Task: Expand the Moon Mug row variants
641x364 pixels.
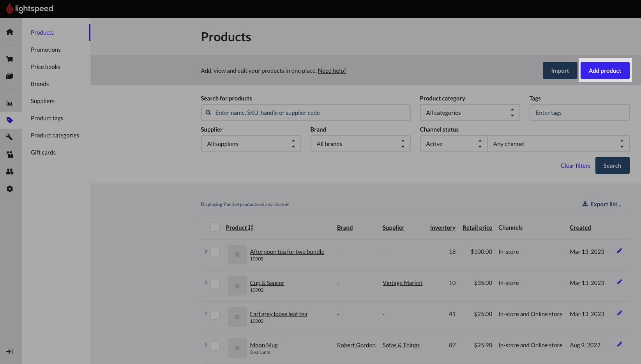Action: [206, 345]
